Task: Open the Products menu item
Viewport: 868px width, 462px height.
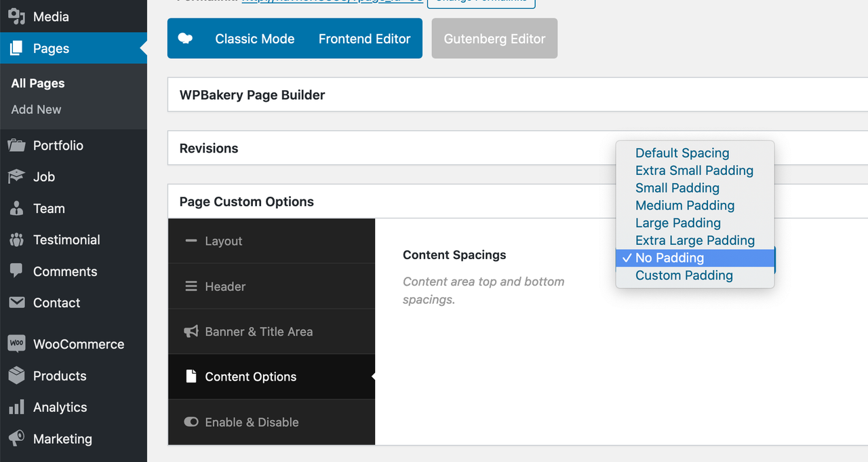Action: (x=73, y=376)
